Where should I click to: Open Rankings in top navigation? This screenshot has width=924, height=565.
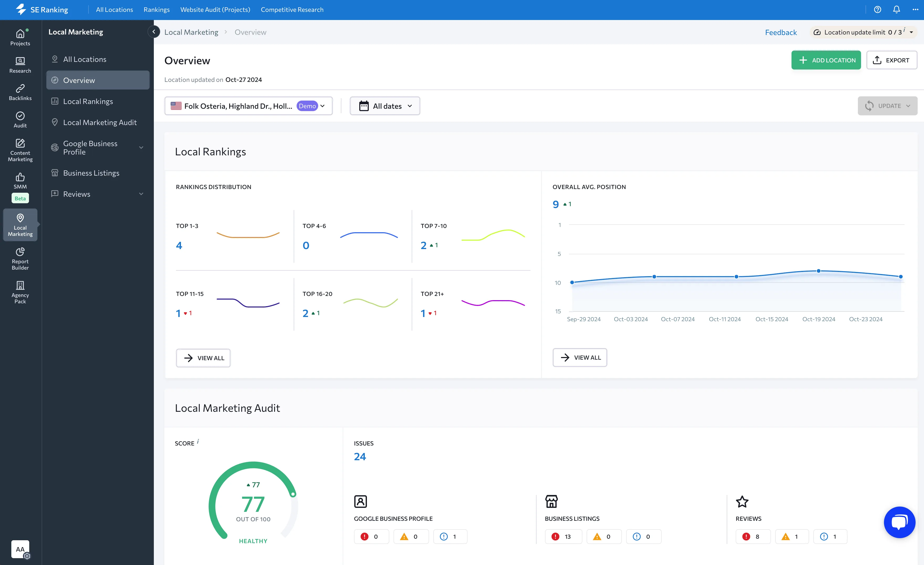click(156, 10)
